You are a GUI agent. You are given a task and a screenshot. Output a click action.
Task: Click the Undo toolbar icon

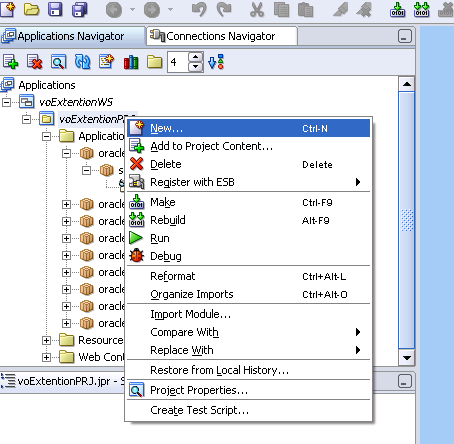[x=199, y=9]
